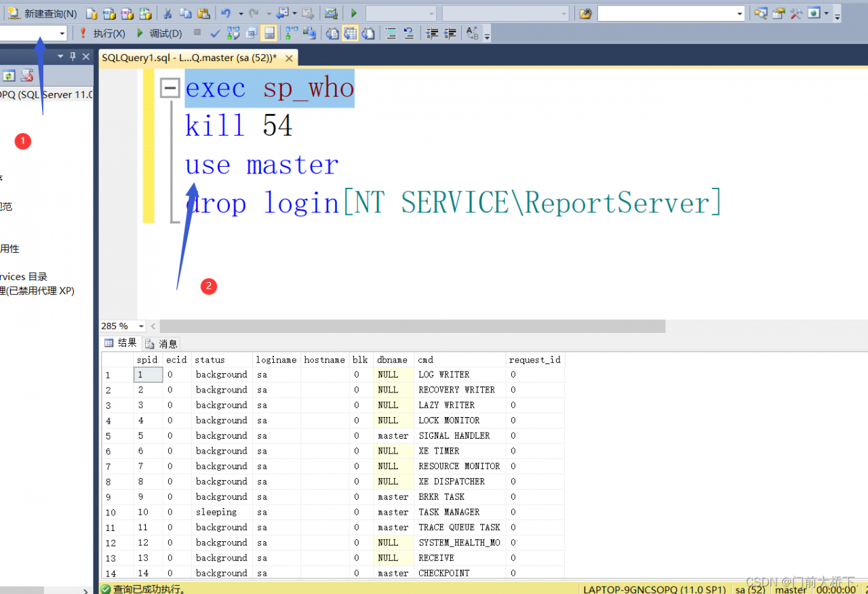Click the Cut scissors icon

(167, 14)
